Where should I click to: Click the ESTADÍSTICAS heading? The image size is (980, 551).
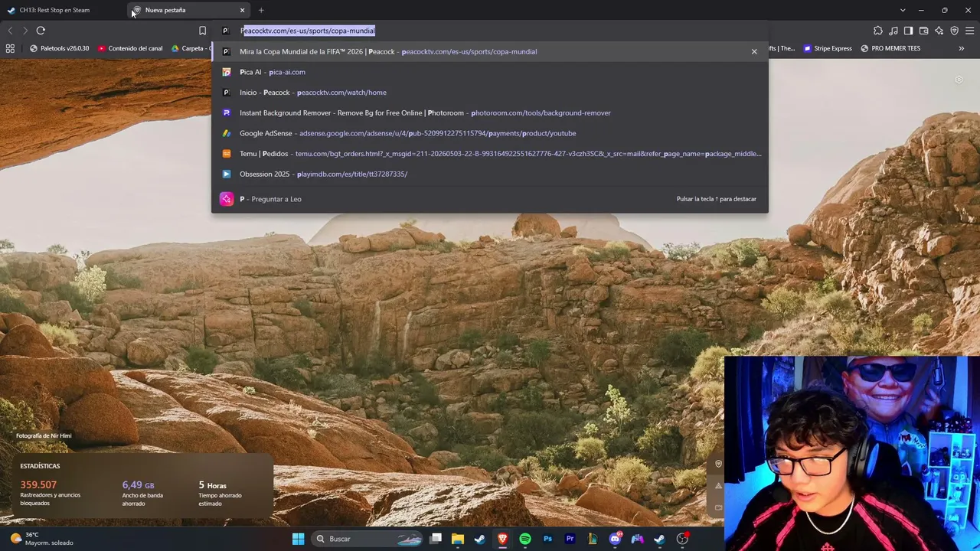coord(40,466)
